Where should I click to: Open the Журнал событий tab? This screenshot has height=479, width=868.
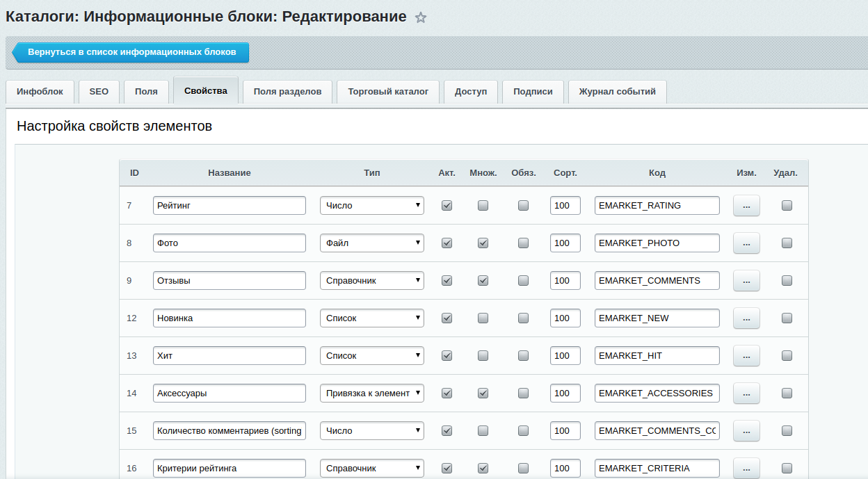pyautogui.click(x=617, y=92)
